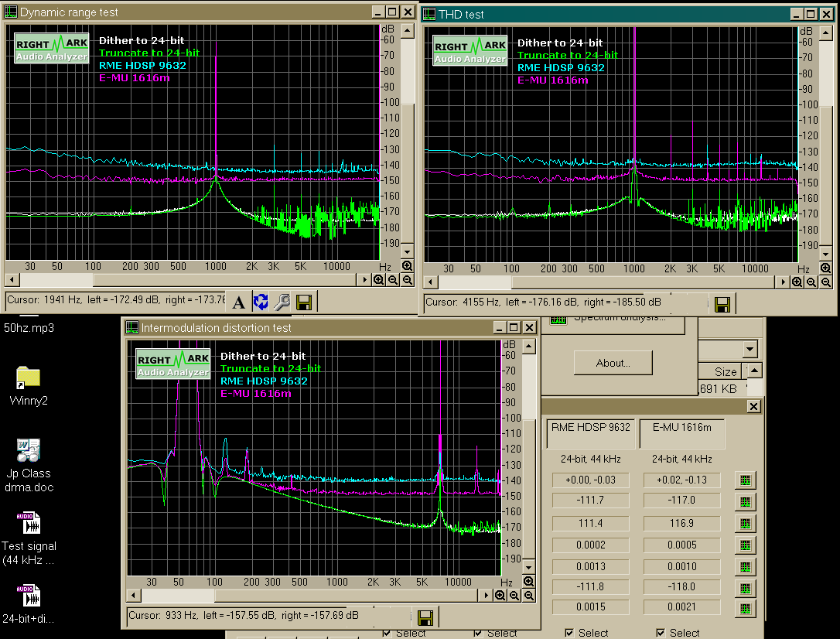The height and width of the screenshot is (639, 840).
Task: Click RME HDSP 9632 legend label in Dynamic range test
Action: (142, 65)
